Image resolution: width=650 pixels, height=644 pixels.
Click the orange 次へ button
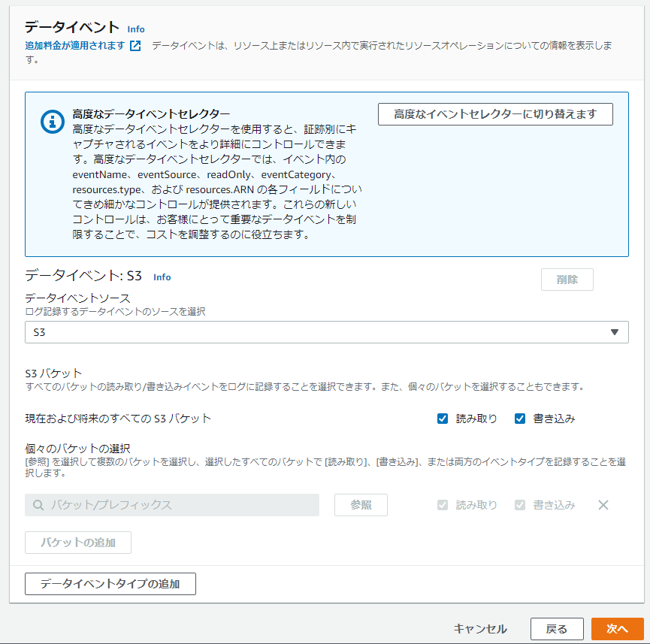tap(617, 629)
